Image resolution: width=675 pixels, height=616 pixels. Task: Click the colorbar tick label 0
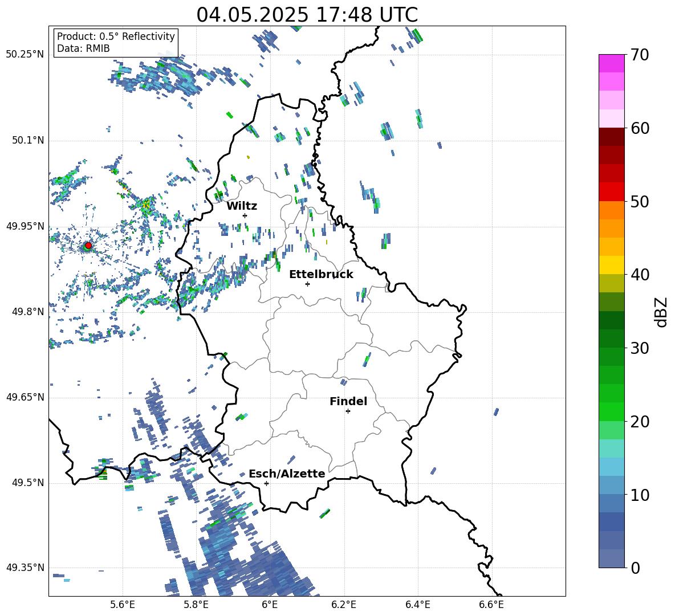tap(635, 568)
